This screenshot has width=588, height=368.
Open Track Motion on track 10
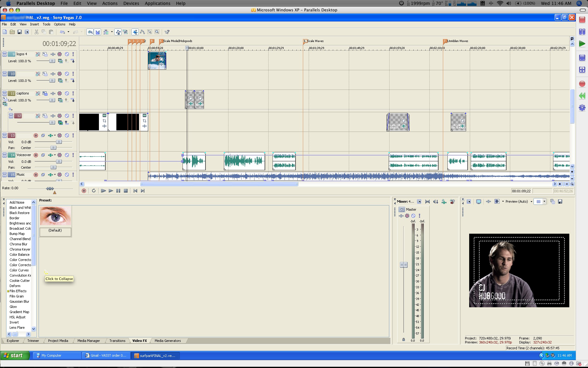pyautogui.click(x=45, y=74)
